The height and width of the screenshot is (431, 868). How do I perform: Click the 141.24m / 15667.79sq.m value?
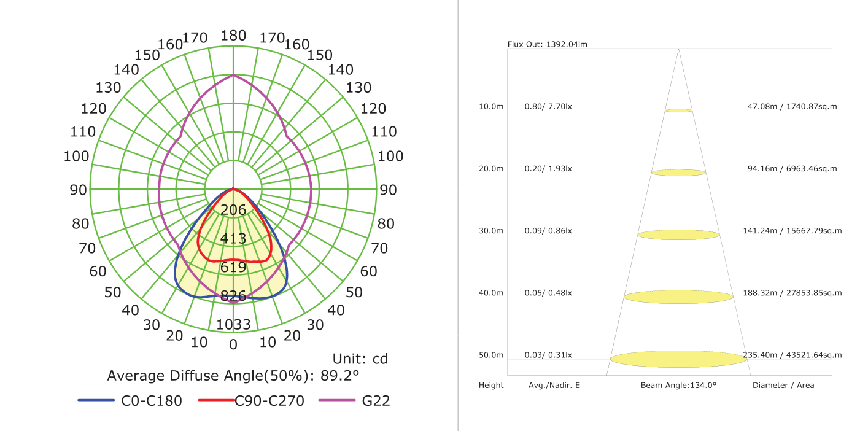[792, 231]
